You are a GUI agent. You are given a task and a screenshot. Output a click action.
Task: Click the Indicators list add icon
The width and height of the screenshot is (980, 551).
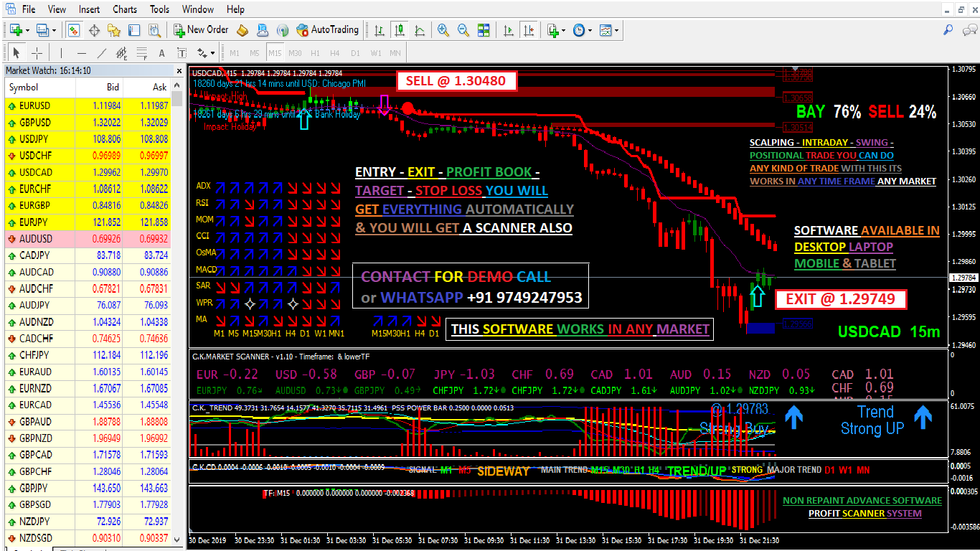click(552, 30)
